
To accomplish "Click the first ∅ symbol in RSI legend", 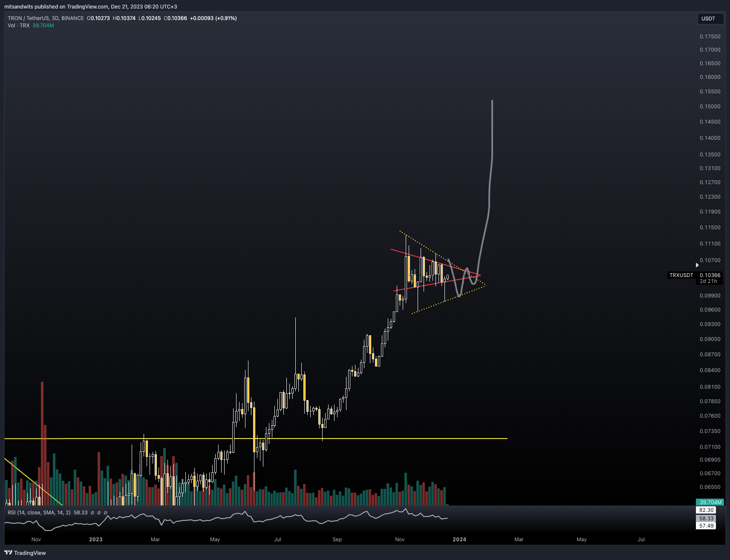I will tap(92, 513).
